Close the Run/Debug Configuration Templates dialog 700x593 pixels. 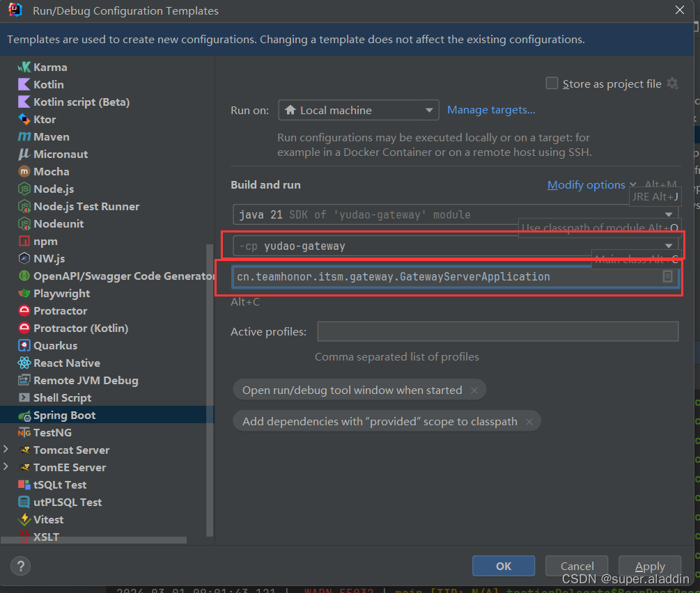(x=680, y=10)
